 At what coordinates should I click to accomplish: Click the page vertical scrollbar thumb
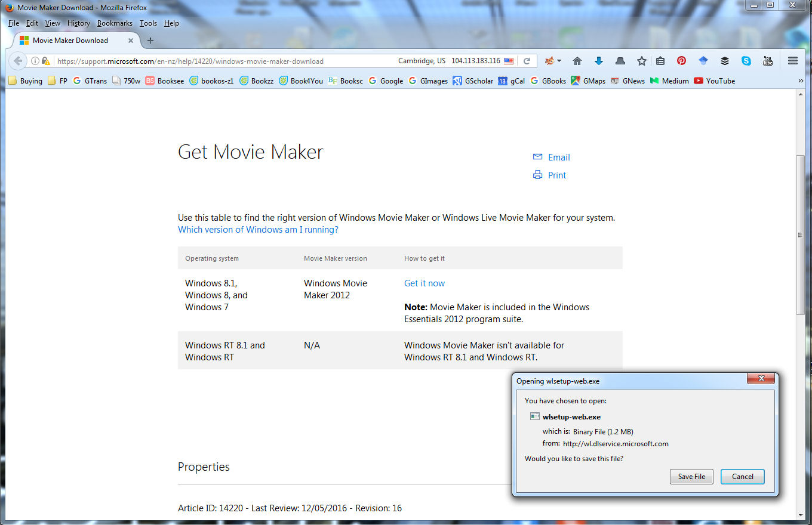pos(801,235)
